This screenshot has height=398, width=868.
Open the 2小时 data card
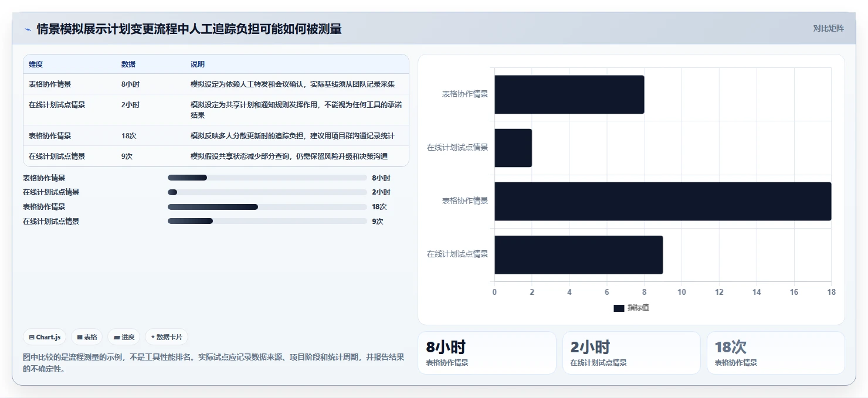tap(631, 353)
